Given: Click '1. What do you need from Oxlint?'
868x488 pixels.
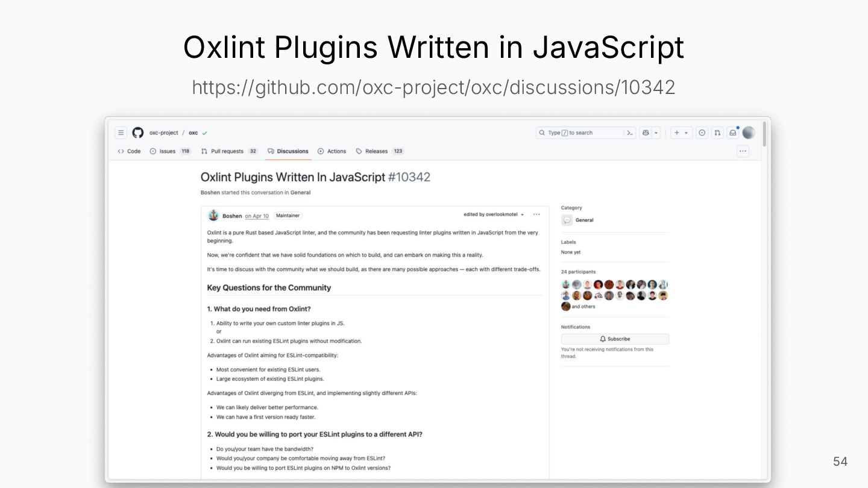Looking at the screenshot, I should point(259,309).
